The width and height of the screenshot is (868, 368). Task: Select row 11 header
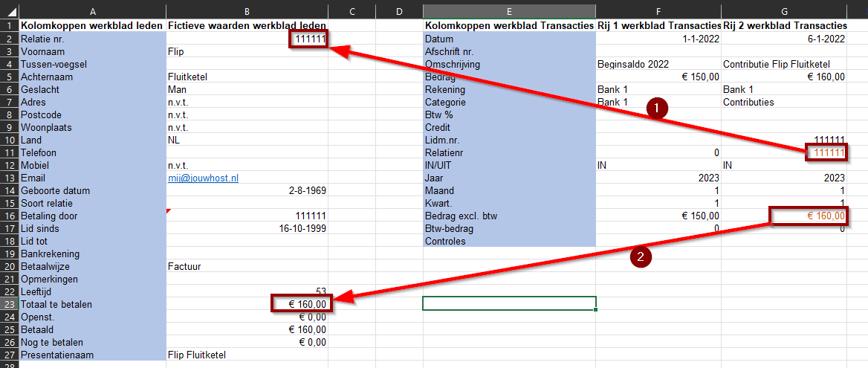coord(9,152)
